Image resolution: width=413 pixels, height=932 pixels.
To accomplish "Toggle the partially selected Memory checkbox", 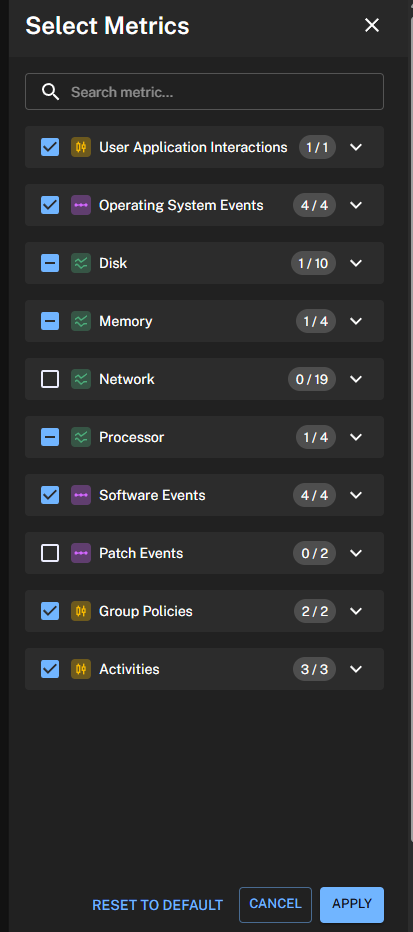I will tap(50, 321).
